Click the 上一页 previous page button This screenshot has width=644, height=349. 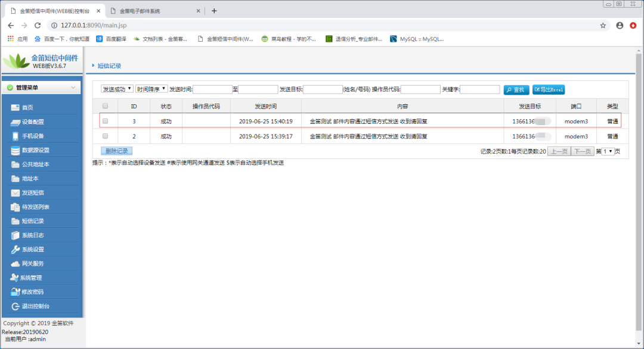click(559, 151)
